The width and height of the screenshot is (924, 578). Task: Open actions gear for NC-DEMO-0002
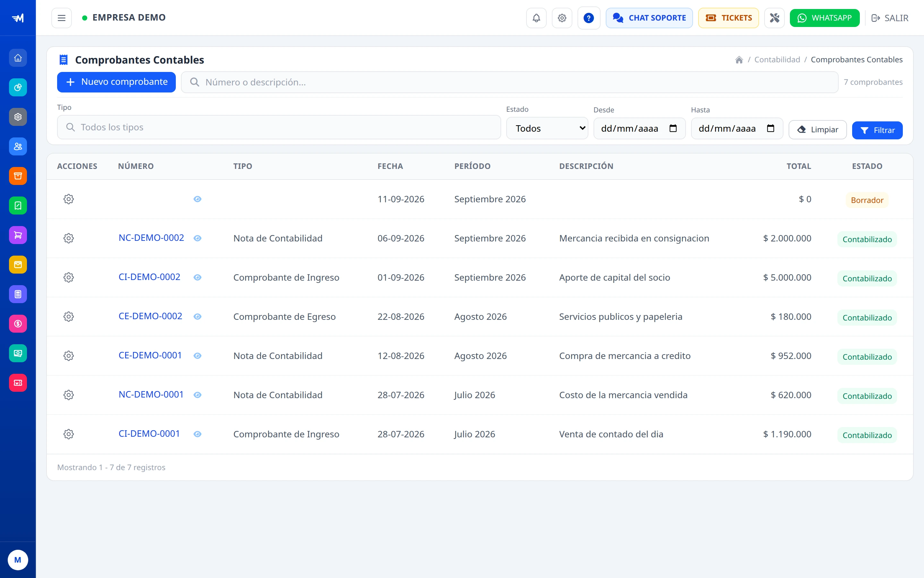tap(69, 238)
